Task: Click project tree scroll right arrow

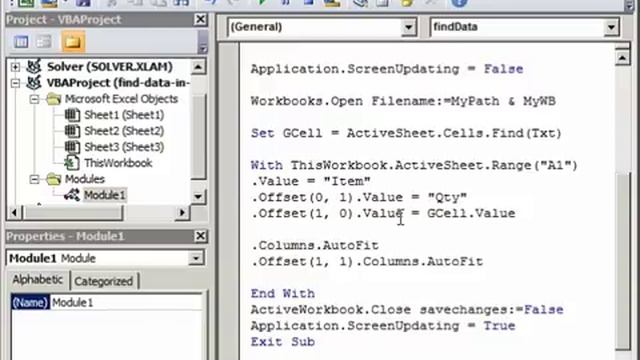Action: pos(182,212)
